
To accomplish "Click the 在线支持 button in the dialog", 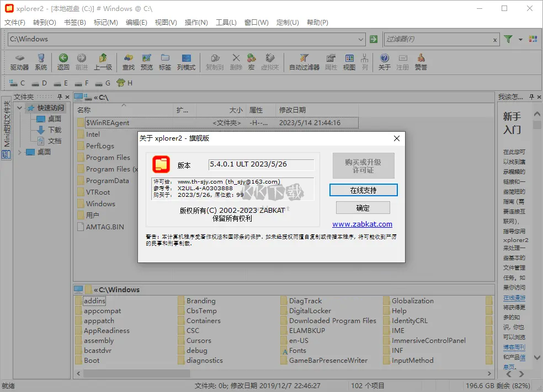I will (x=363, y=190).
